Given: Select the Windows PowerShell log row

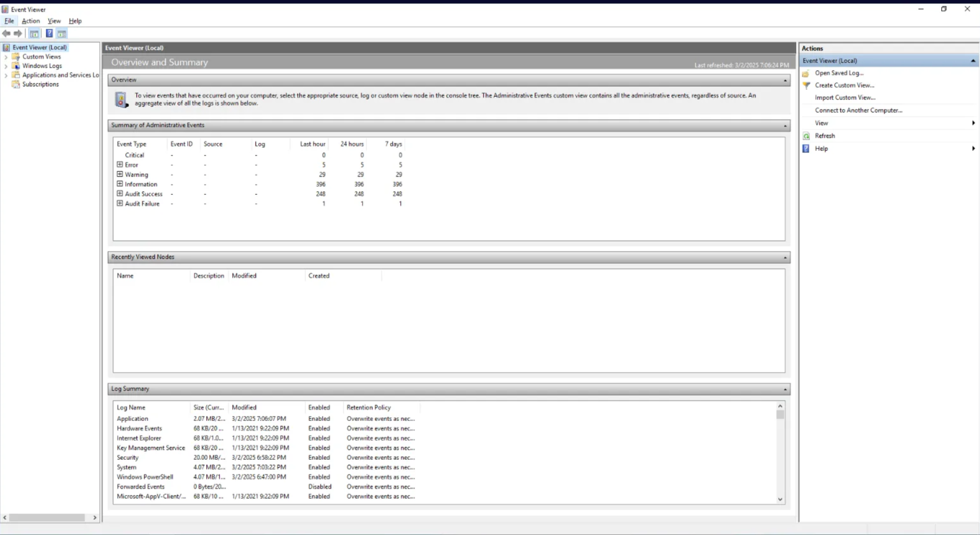Looking at the screenshot, I should [266, 477].
